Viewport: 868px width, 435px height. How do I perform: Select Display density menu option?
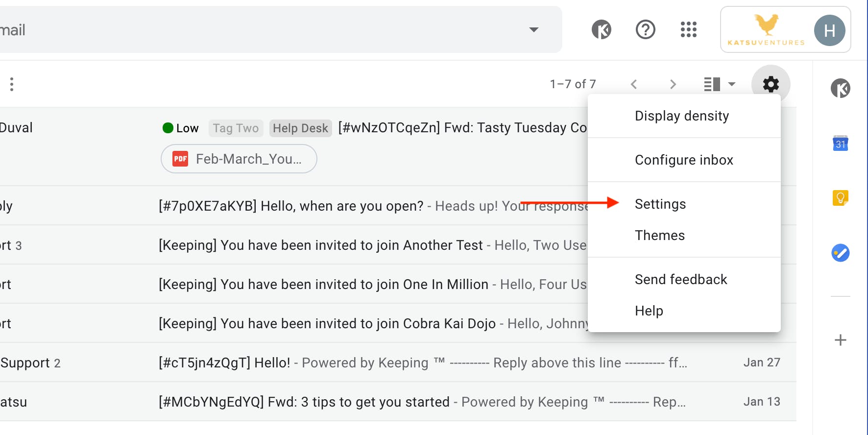coord(681,116)
